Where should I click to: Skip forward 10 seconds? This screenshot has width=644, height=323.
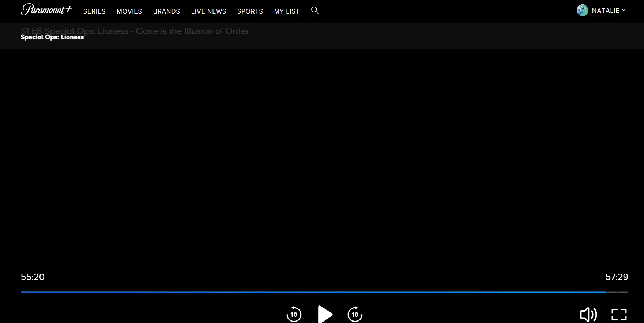[355, 314]
